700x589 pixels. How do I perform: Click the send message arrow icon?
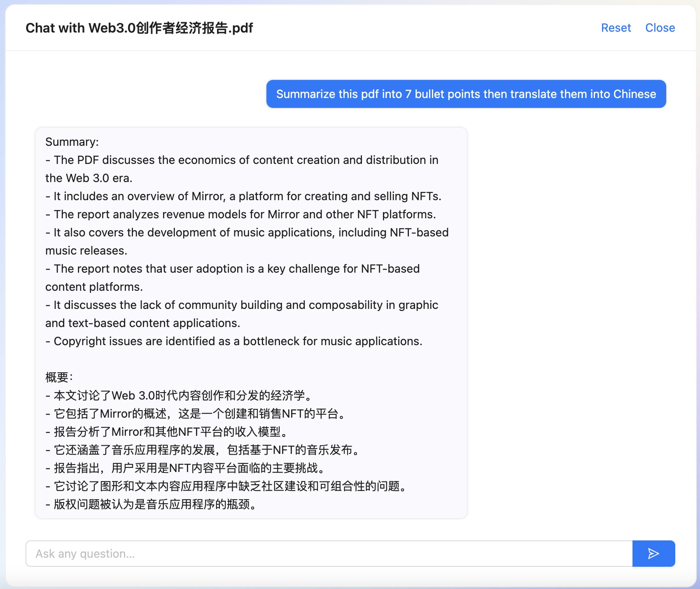[x=653, y=554]
